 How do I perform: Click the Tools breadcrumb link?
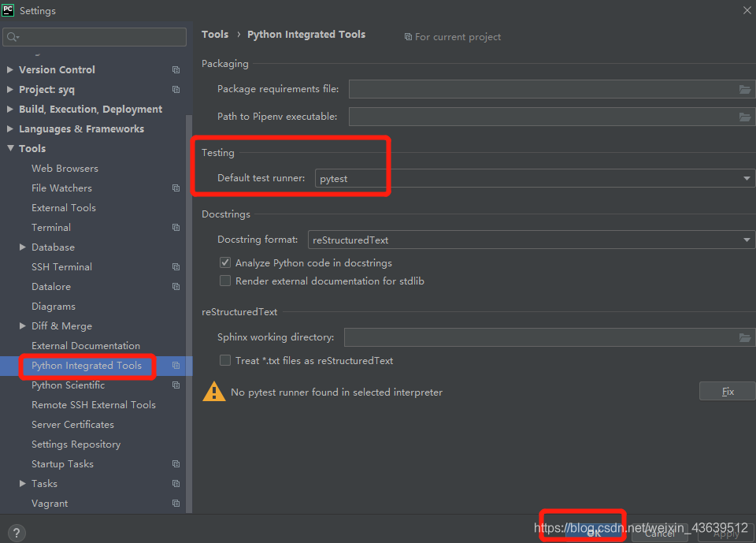pyautogui.click(x=215, y=34)
